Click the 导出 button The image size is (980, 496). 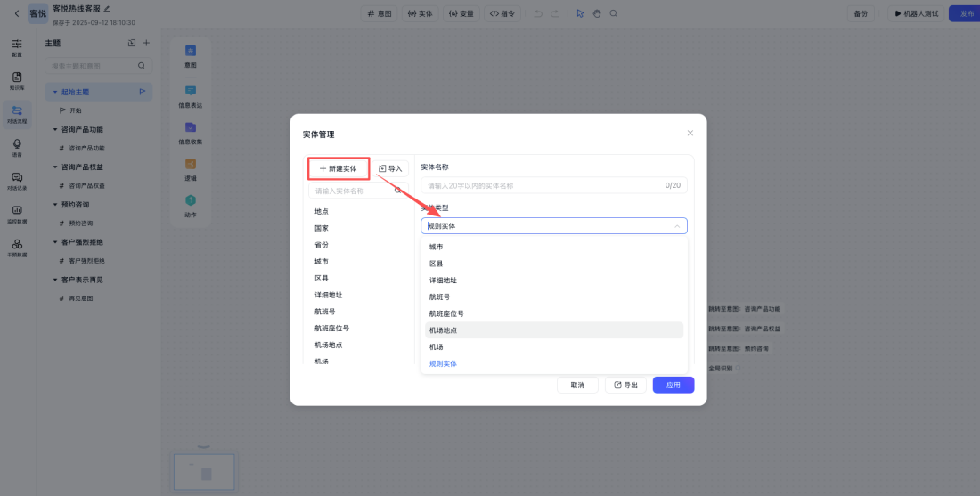tap(625, 385)
